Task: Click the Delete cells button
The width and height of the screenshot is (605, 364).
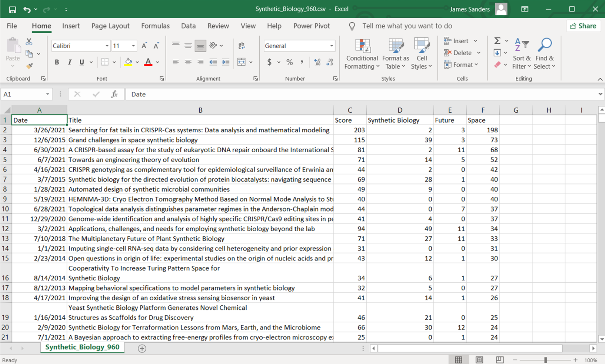Action: click(x=462, y=53)
